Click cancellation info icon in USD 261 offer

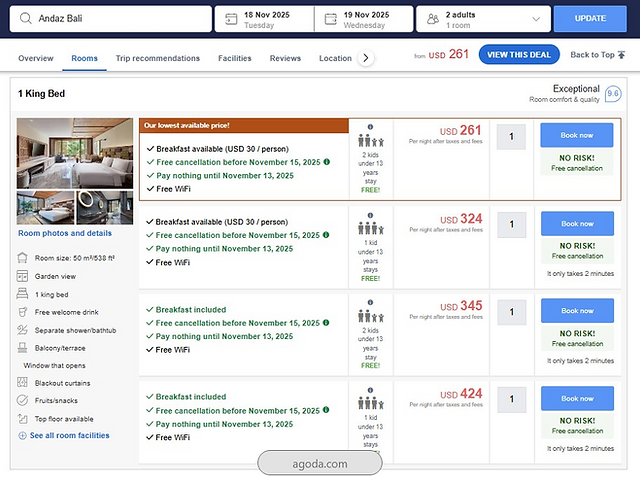[327, 162]
